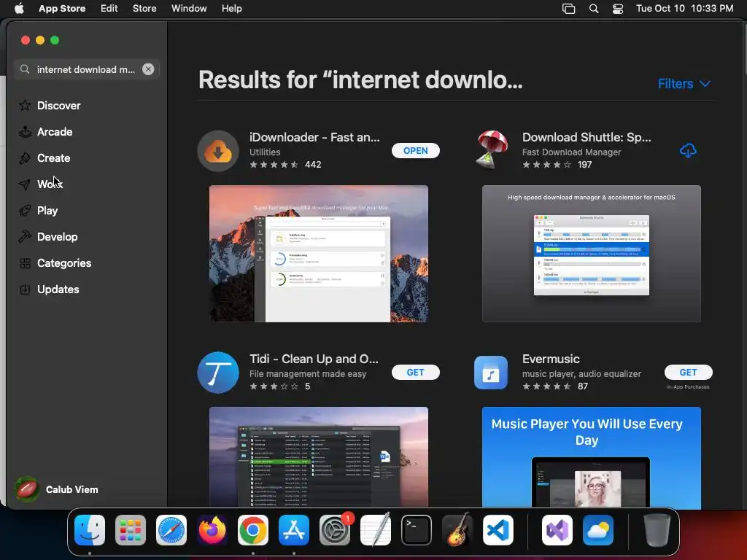Click the Download Shuttle parachute icon

pos(492,150)
